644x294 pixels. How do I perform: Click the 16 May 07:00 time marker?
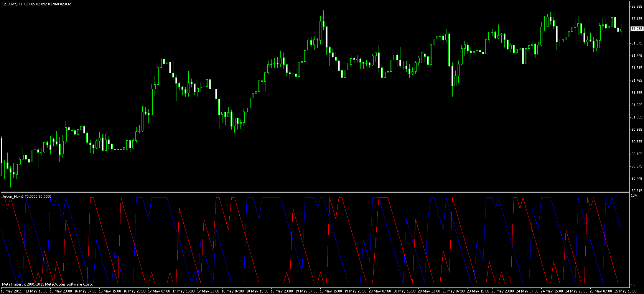[85, 291]
